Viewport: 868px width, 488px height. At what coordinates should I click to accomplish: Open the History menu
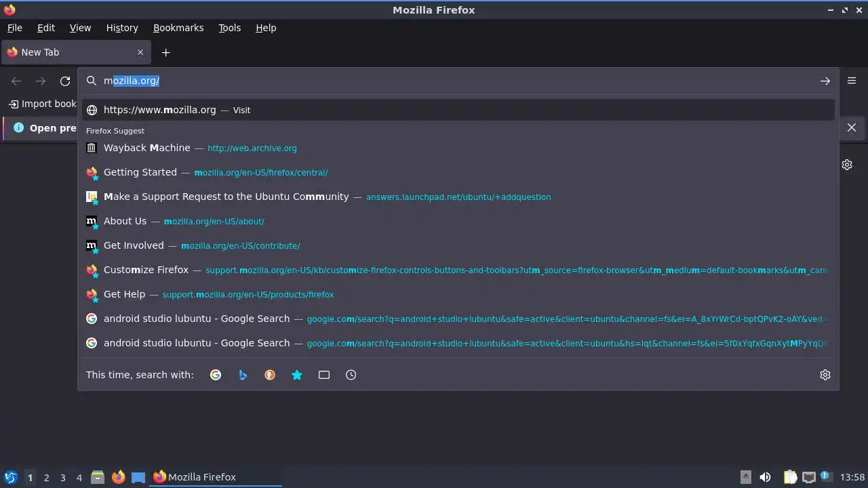(x=122, y=28)
